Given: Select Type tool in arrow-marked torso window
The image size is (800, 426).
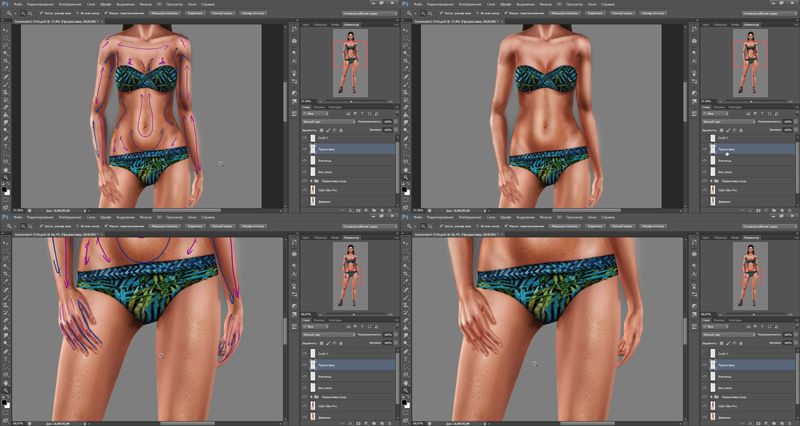Looking at the screenshot, I should point(6,146).
